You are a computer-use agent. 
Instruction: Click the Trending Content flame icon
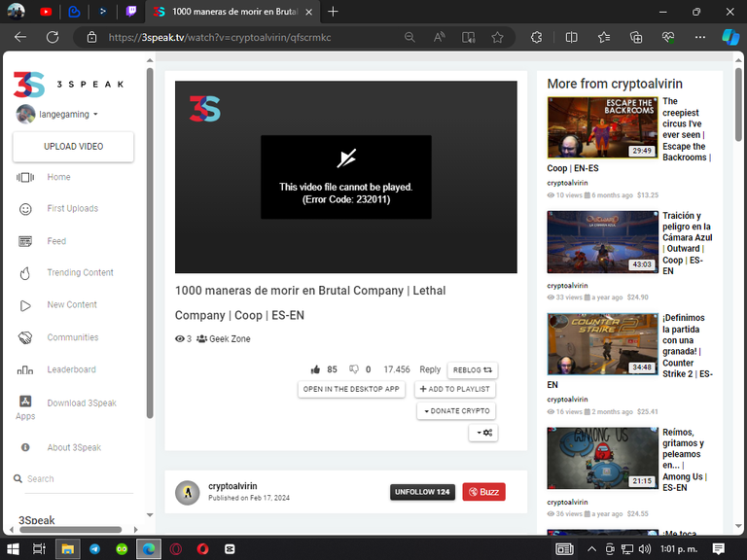tap(25, 273)
